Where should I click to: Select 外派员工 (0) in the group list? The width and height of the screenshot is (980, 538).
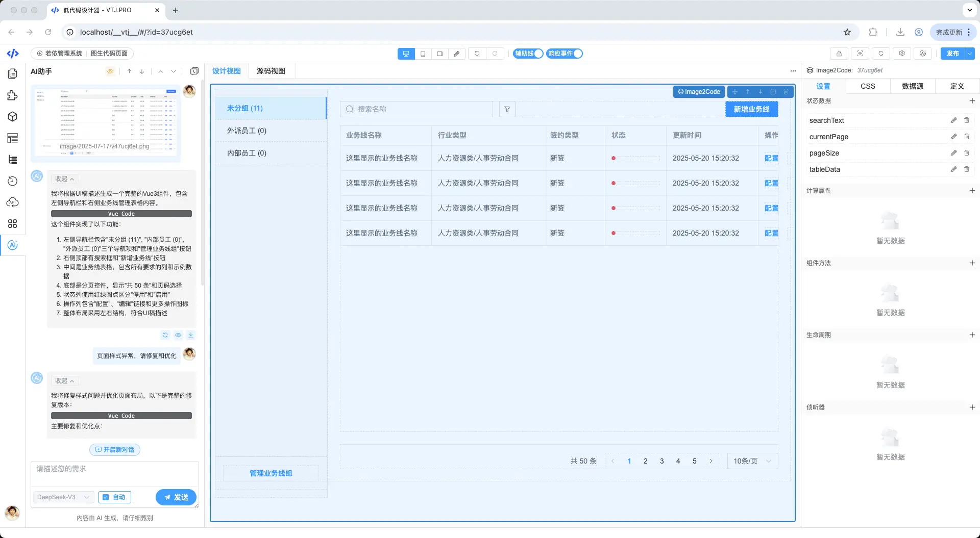tap(271, 131)
